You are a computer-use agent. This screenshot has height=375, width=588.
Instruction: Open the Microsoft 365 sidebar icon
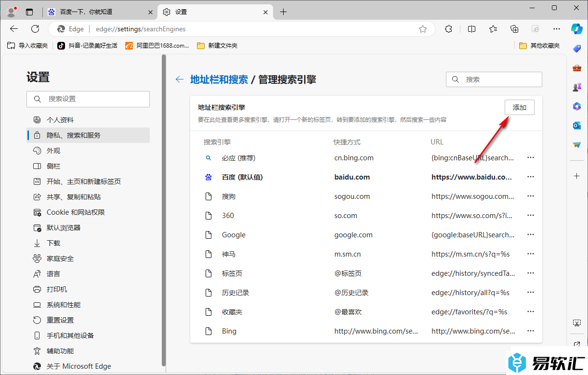pos(577,106)
